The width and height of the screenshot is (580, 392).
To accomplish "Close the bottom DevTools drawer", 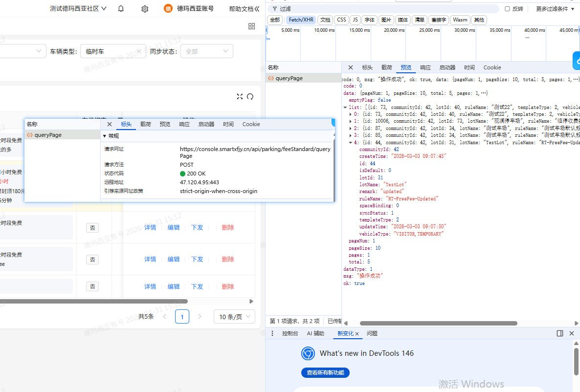I will click(571, 333).
